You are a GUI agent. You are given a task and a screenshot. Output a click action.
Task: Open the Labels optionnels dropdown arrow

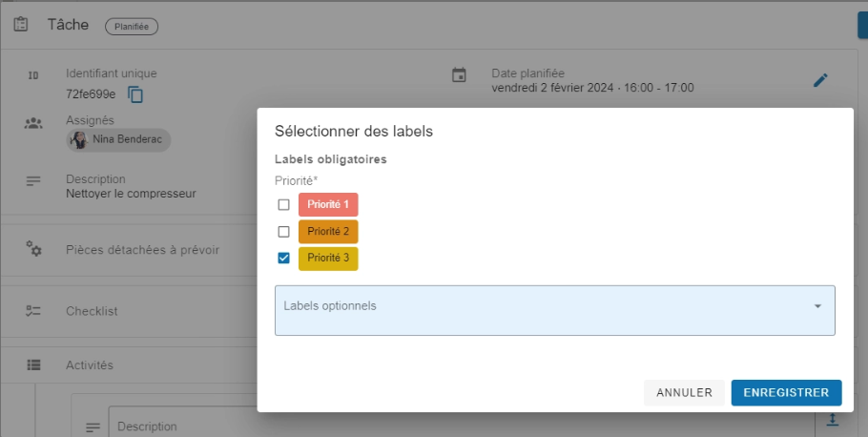[x=817, y=306]
